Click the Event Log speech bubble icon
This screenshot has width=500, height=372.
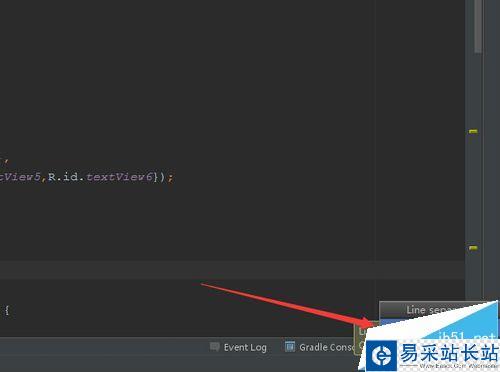tap(215, 347)
